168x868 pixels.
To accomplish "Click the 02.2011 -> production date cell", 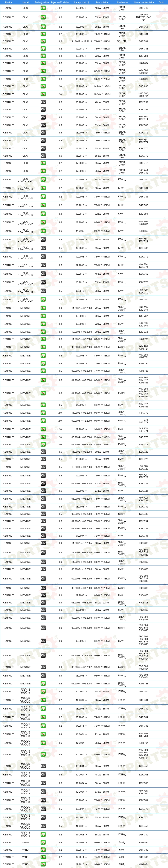I will click(x=81, y=857).
